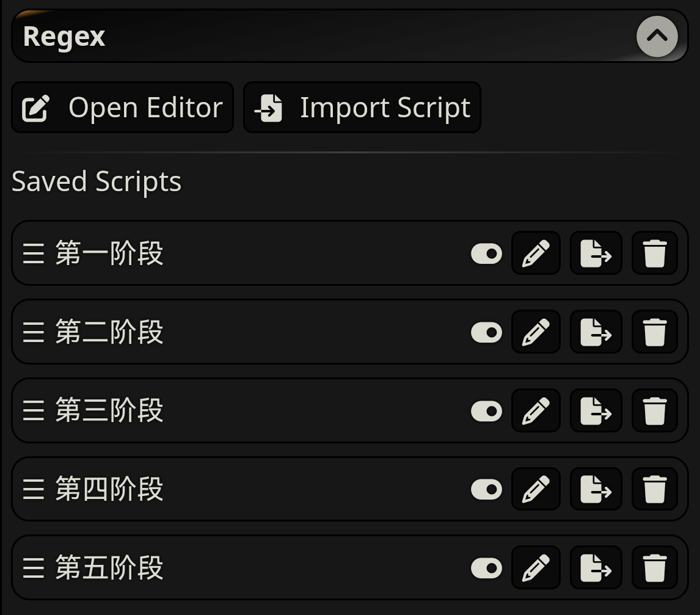This screenshot has height=615, width=700.
Task: Toggle the 第一阶段 script on or off
Action: [x=486, y=253]
